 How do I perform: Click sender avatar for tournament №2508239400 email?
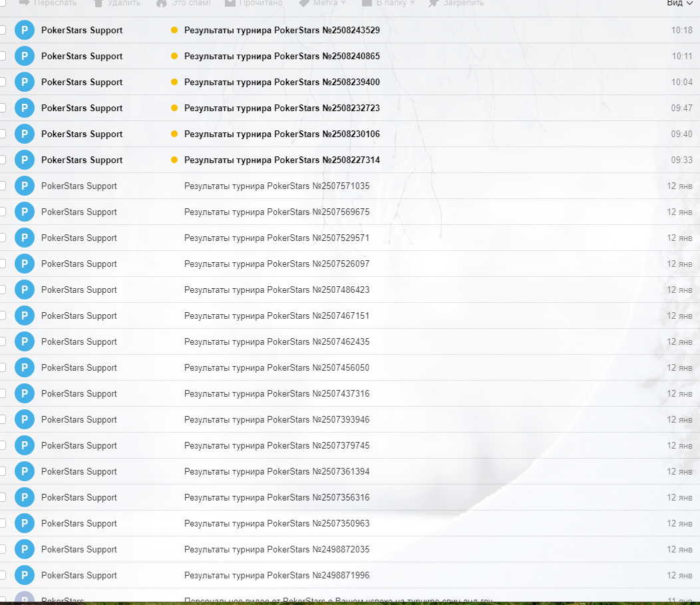25,82
